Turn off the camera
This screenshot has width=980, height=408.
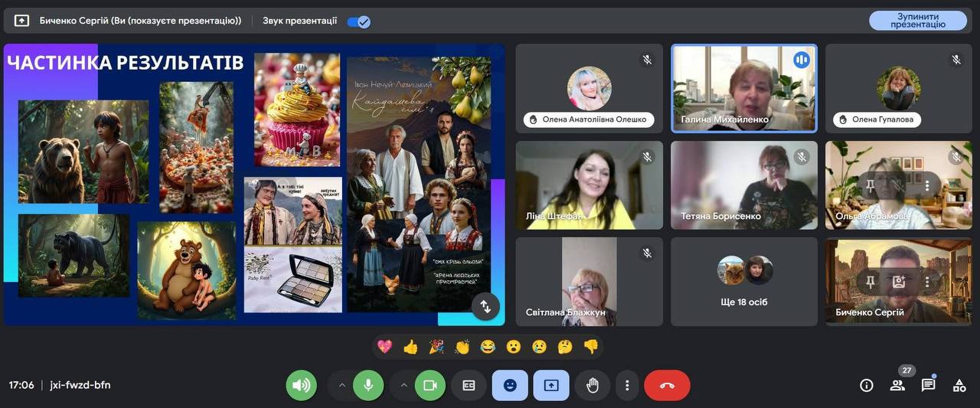point(430,385)
